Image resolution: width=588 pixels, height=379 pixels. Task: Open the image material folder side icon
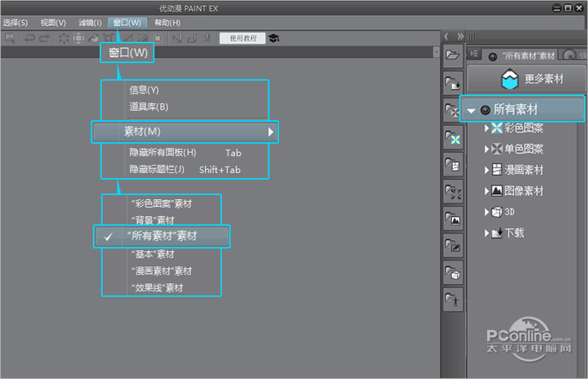coord(453,218)
